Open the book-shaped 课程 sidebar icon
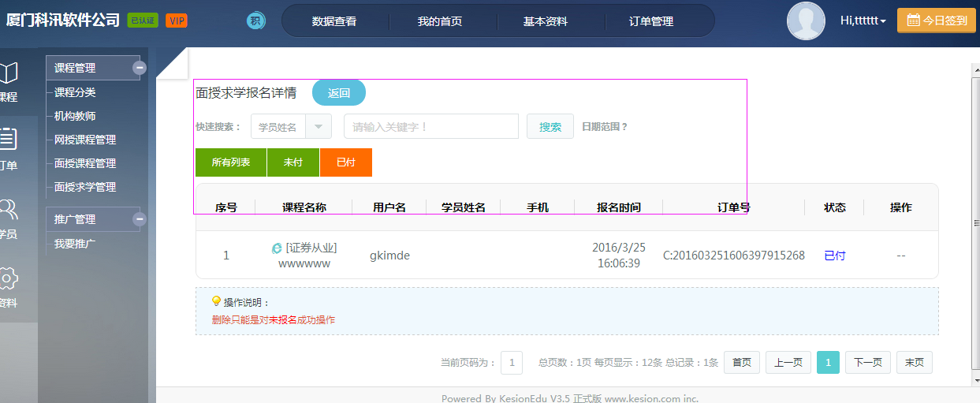Screen dimensions: 980x403 (8, 73)
